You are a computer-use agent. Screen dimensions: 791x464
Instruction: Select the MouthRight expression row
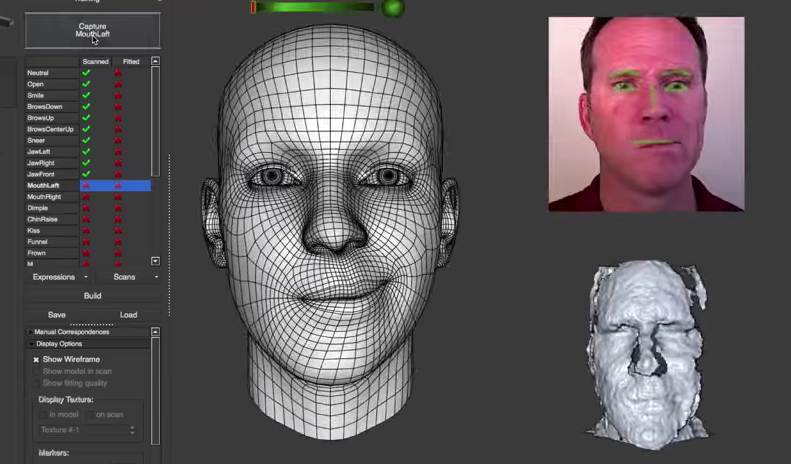(88, 197)
